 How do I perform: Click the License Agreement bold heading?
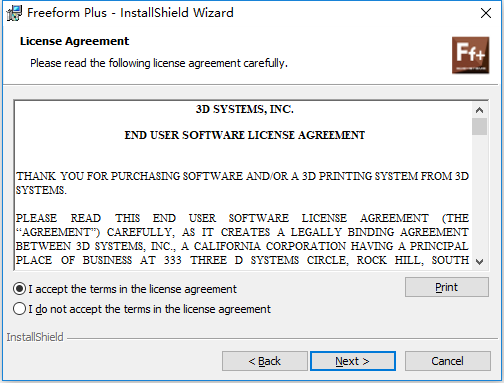point(74,41)
